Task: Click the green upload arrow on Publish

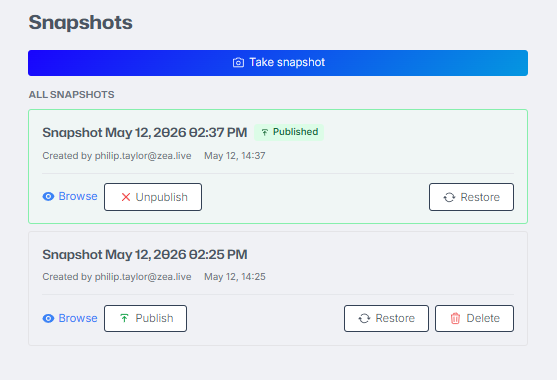Action: click(124, 318)
